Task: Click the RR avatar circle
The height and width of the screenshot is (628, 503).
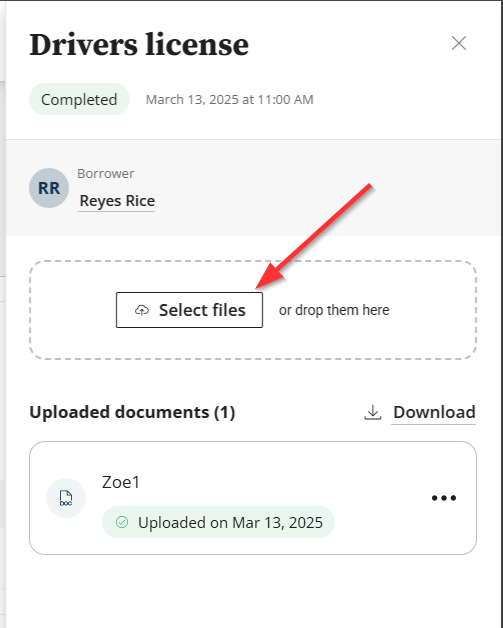Action: [49, 188]
